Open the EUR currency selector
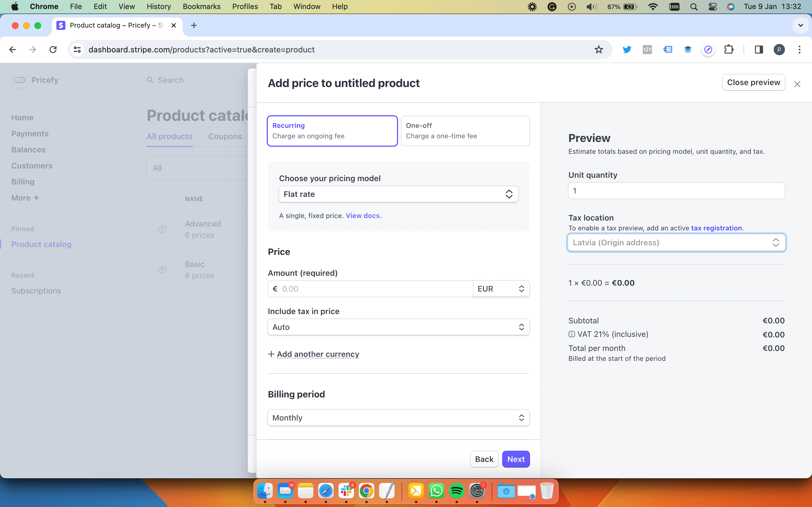 coord(501,288)
